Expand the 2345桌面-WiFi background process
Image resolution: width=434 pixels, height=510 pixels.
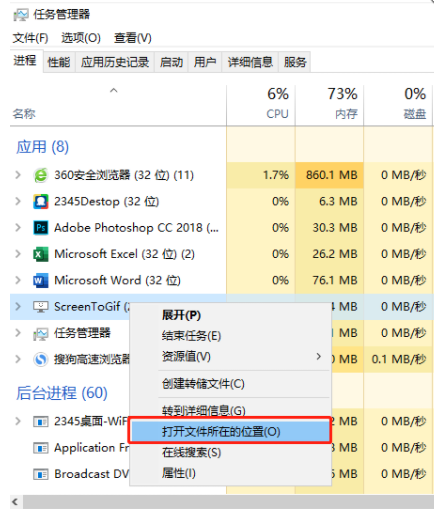pos(18,422)
